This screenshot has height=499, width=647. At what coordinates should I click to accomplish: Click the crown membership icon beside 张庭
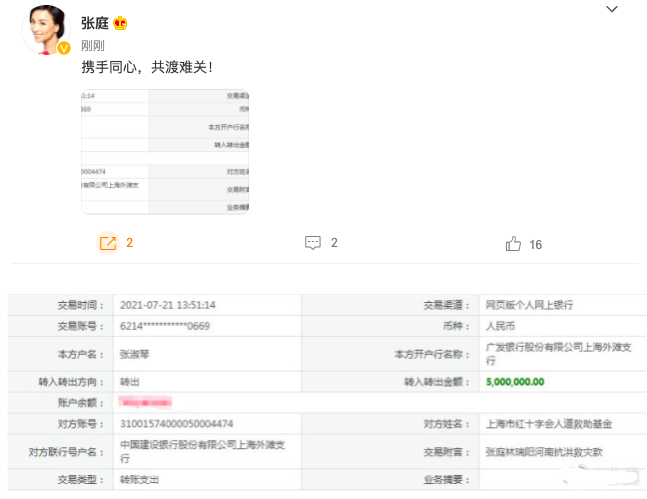[121, 24]
